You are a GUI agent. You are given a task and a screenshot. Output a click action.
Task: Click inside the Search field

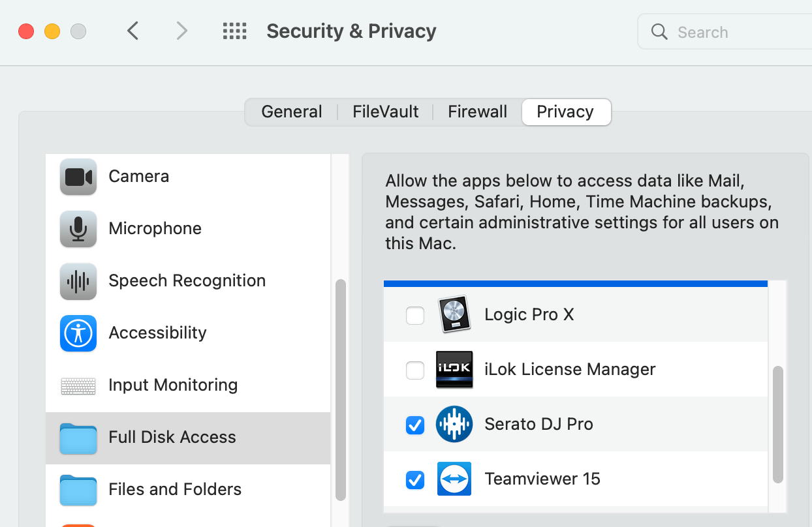click(x=718, y=31)
